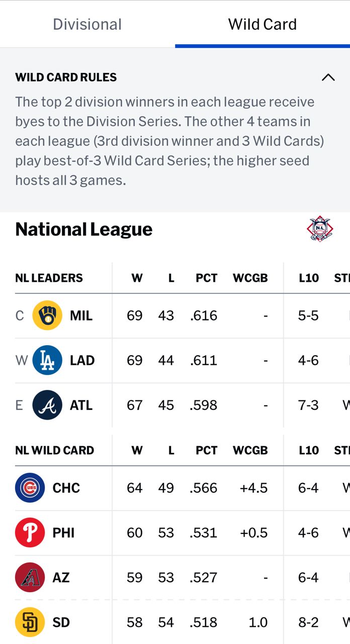Click the Chicago Cubs logo
The height and width of the screenshot is (644, 350).
tap(30, 488)
